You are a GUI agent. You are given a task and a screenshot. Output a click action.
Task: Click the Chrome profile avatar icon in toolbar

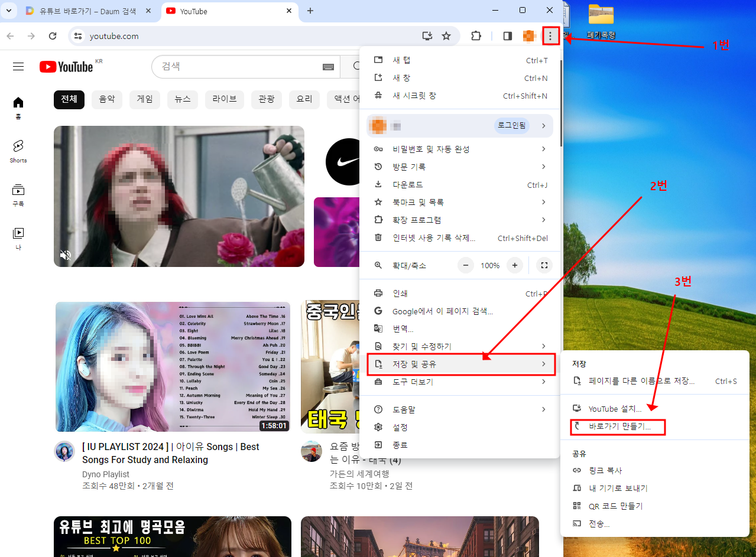point(529,36)
